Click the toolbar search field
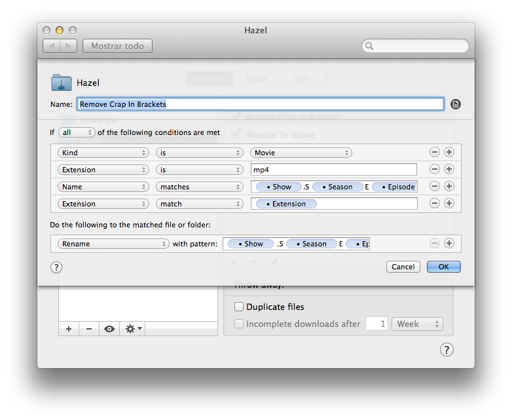 tap(415, 46)
